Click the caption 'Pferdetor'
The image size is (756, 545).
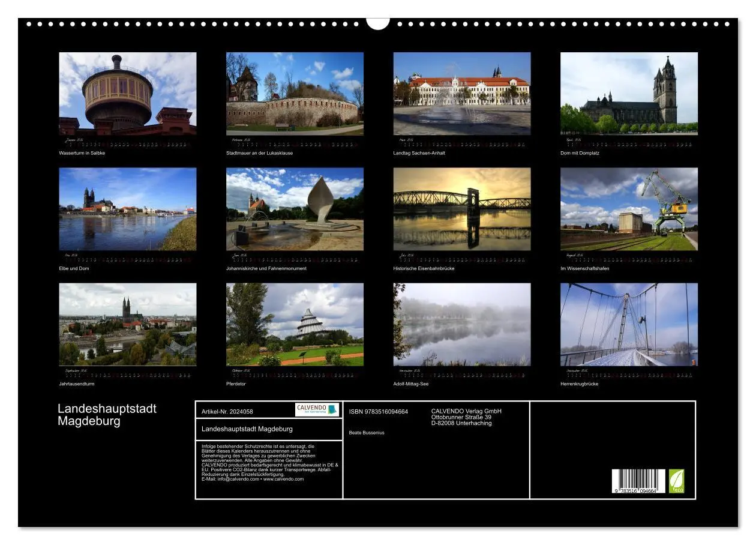[x=236, y=384]
